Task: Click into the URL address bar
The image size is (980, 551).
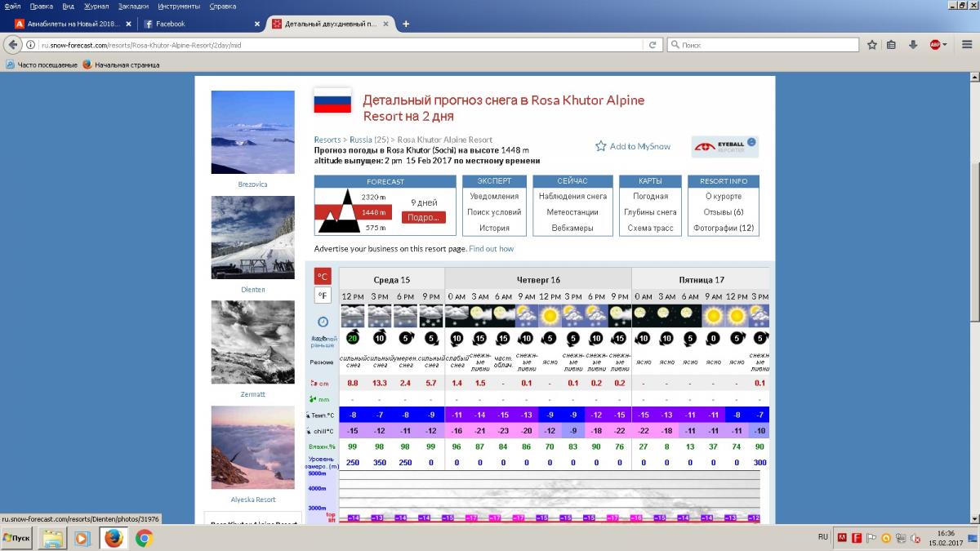Action: pos(343,45)
